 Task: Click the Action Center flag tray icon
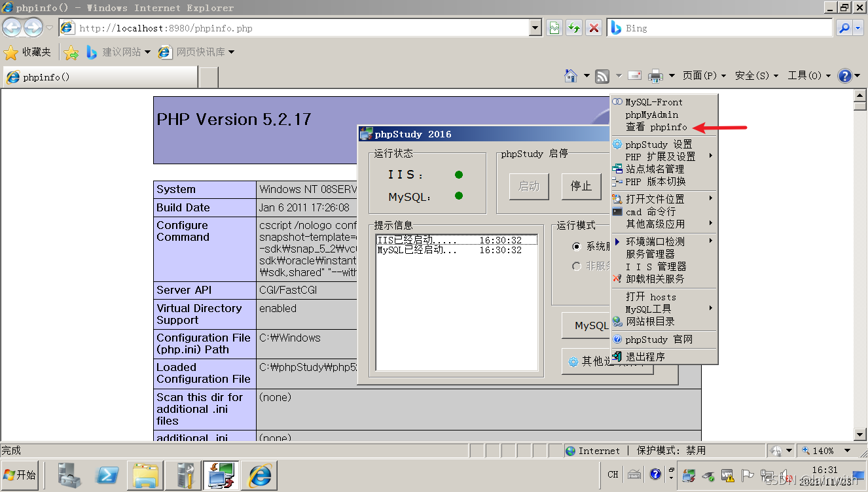(x=747, y=476)
